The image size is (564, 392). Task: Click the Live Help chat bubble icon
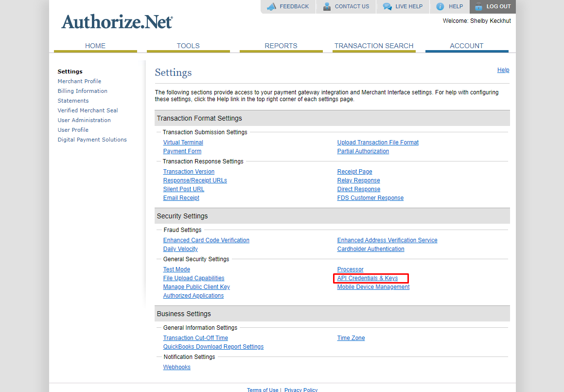[388, 6]
